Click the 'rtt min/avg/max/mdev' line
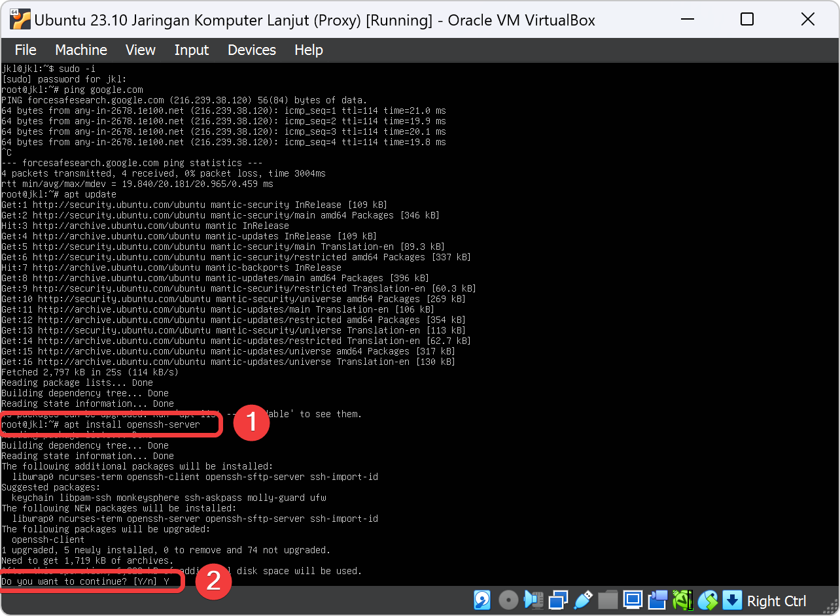This screenshot has width=840, height=616. (x=137, y=184)
